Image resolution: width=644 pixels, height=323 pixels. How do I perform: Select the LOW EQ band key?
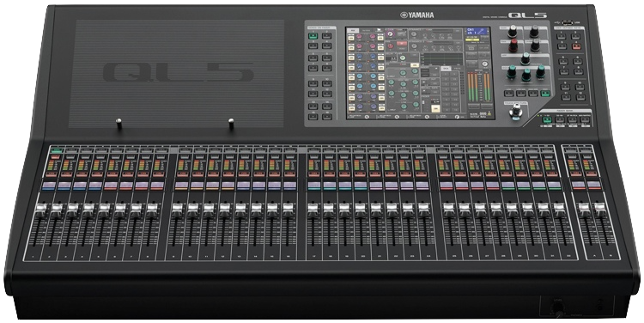tap(509, 94)
